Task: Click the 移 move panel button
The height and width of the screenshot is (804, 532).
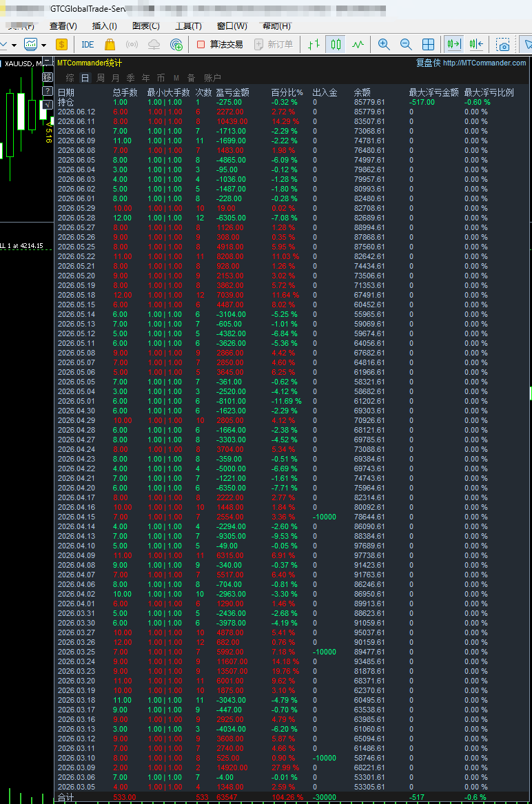Action: coord(47,77)
